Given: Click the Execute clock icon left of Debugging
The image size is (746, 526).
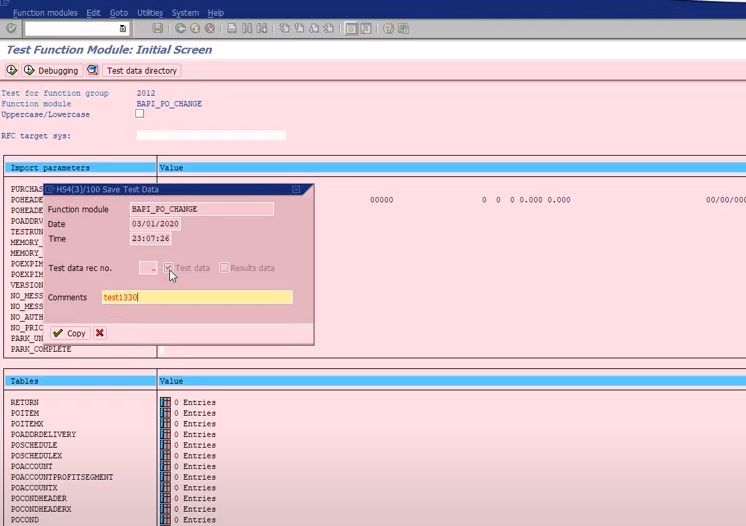Looking at the screenshot, I should 12,71.
